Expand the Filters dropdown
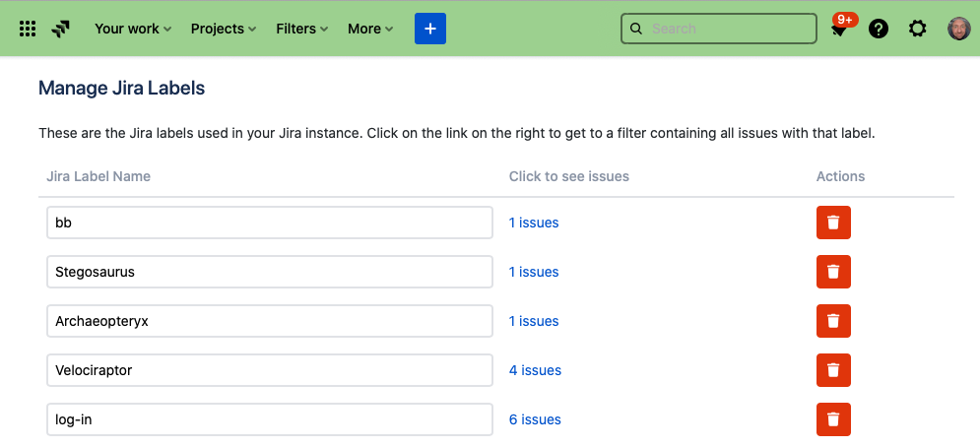The width and height of the screenshot is (980, 447). click(301, 29)
